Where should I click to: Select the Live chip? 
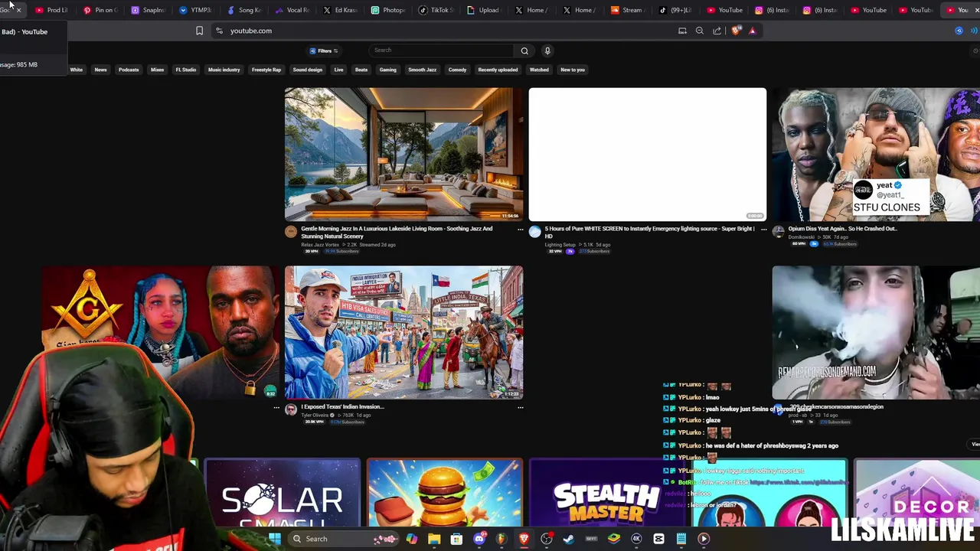(x=338, y=70)
